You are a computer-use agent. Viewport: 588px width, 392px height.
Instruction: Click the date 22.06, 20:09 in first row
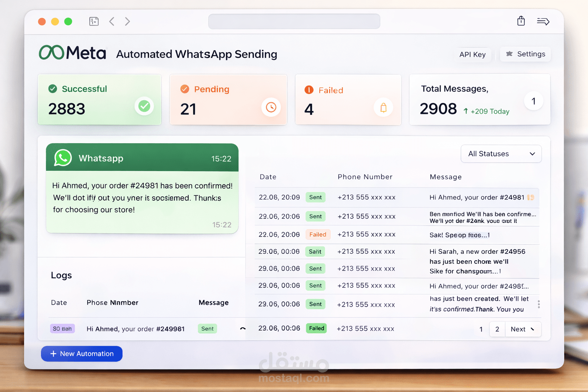coord(279,197)
